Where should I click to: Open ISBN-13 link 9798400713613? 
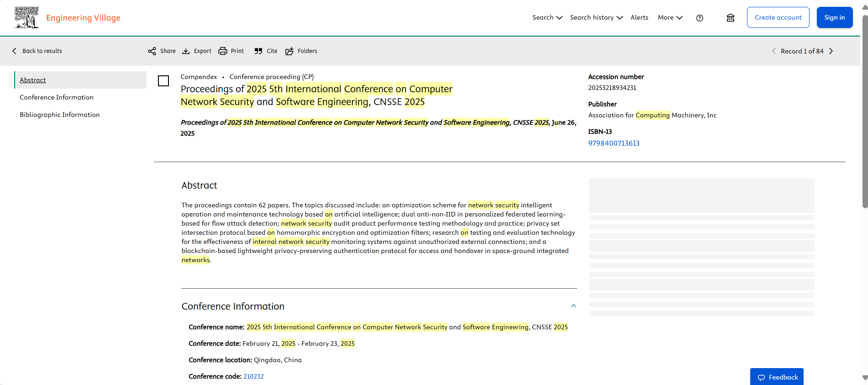coord(614,143)
